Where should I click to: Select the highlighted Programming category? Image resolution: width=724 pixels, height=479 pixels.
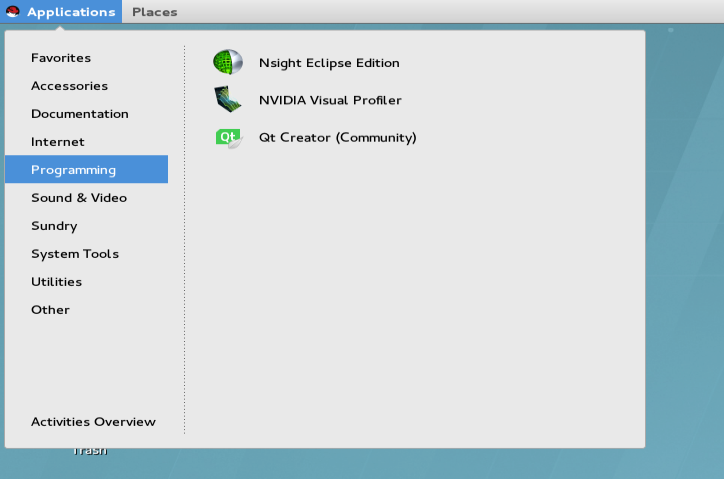coord(86,169)
